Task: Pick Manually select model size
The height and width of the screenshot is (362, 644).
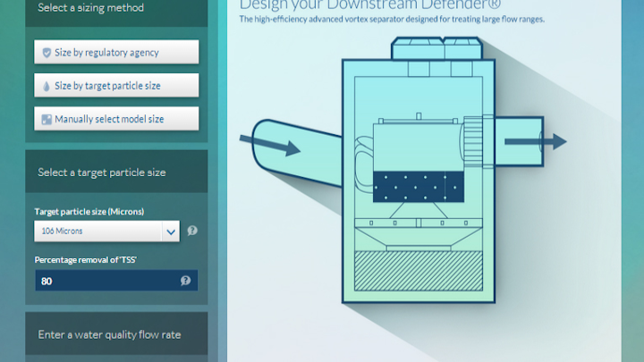Action: (x=116, y=119)
